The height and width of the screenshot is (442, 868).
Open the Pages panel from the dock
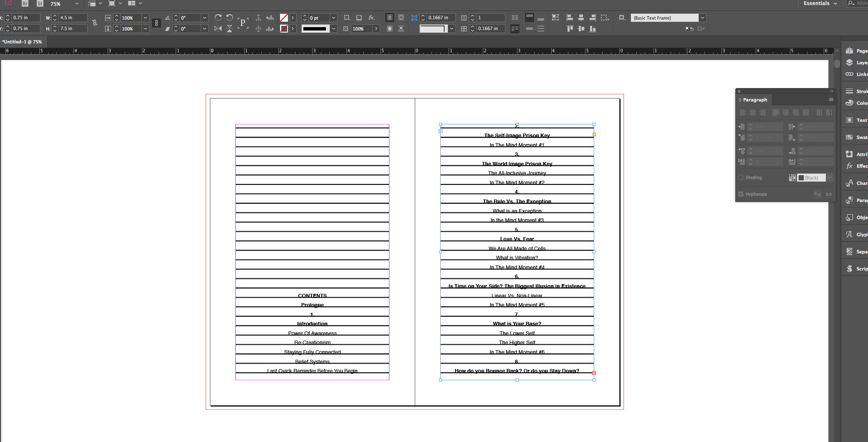pos(855,51)
